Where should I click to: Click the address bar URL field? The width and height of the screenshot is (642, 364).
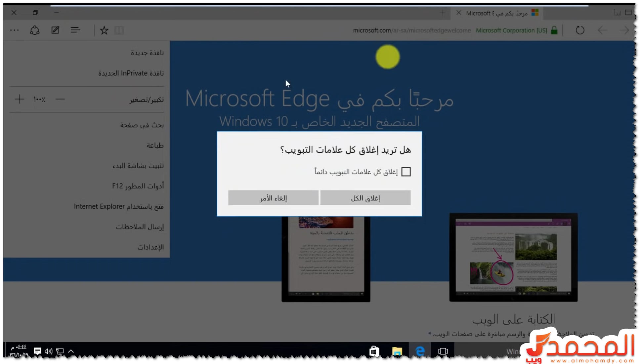pyautogui.click(x=411, y=30)
